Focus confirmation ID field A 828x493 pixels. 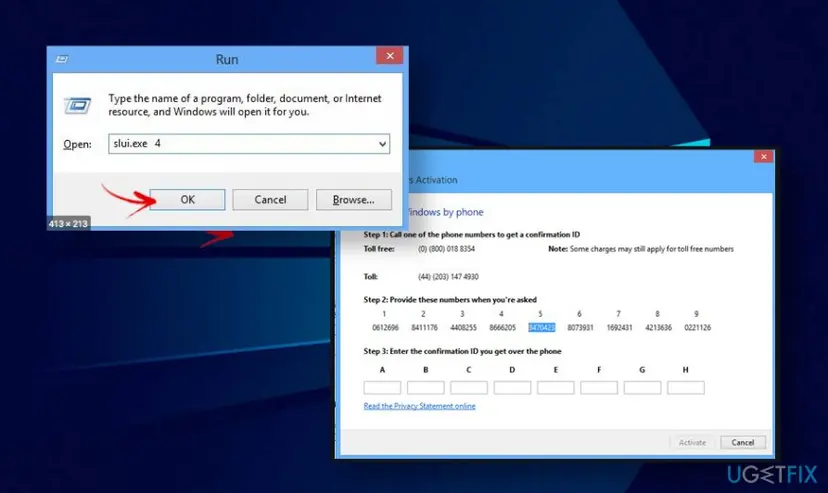pyautogui.click(x=382, y=387)
